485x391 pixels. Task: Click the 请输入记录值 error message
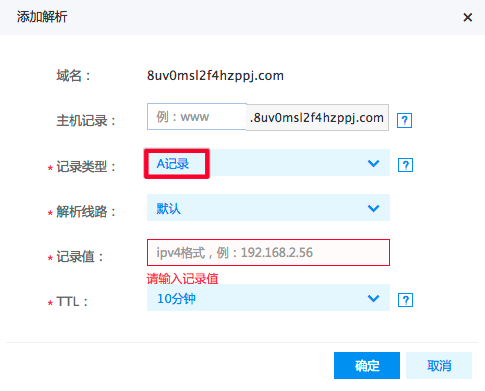[183, 279]
